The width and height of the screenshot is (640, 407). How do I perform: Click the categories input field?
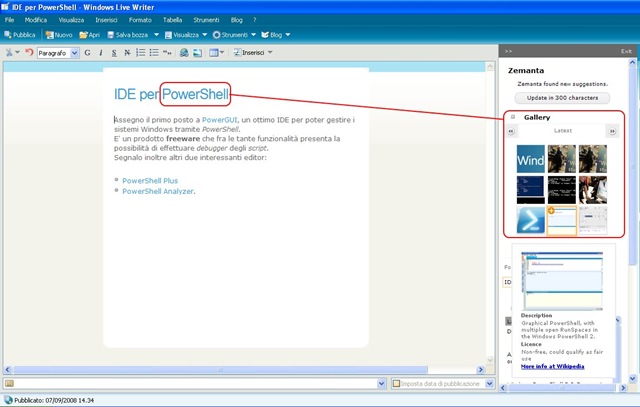pos(195,384)
